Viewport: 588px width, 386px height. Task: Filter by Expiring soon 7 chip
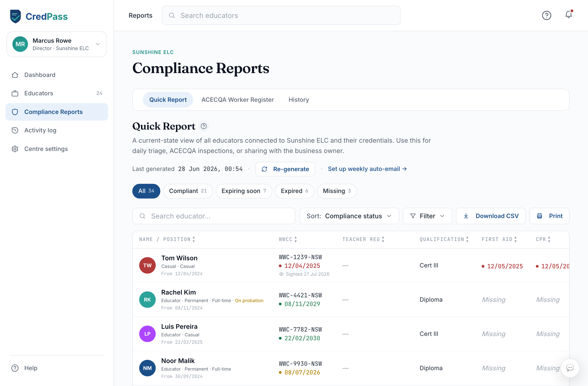tap(244, 191)
